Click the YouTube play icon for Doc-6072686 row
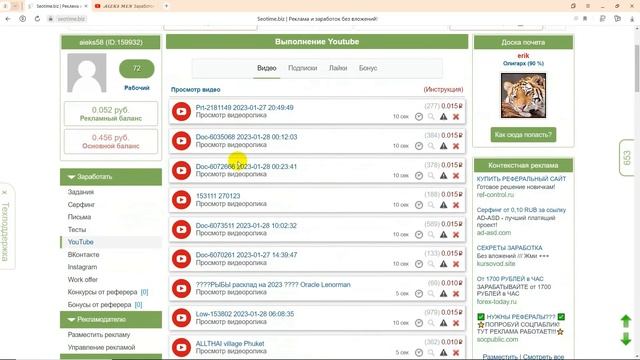Viewport: 640px width, 360px height. coord(181,171)
